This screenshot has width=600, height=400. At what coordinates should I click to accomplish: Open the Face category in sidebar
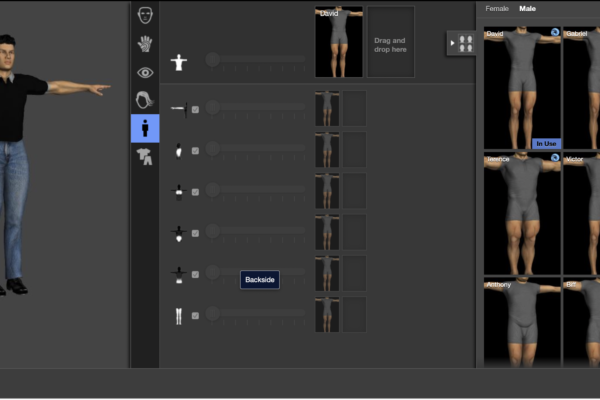[145, 15]
